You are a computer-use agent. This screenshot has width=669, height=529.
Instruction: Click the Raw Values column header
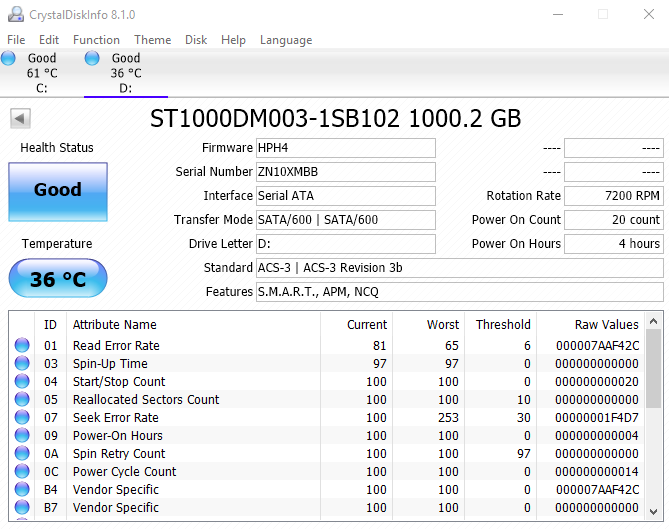[590, 325]
